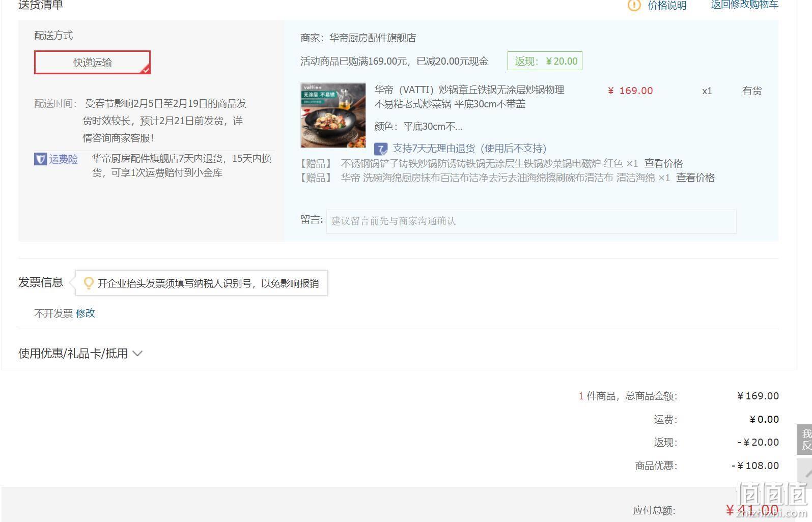Viewport: 812px width, 522px height.
Task: Open the 华帝 (VATTI) 炒锅 product title
Action: coord(469,97)
